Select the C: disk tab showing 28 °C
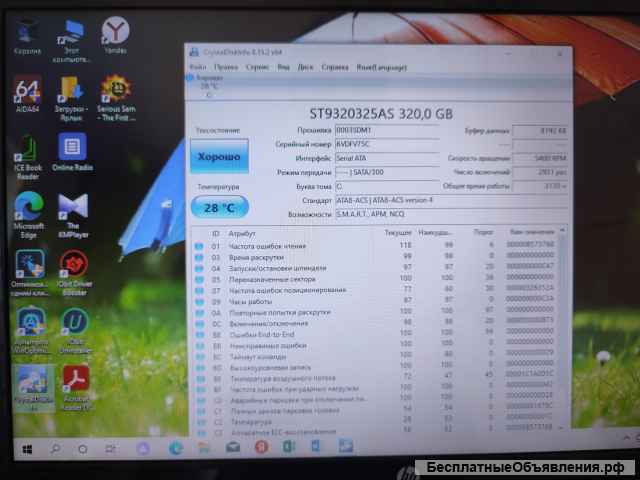This screenshot has width=640, height=480. click(207, 86)
